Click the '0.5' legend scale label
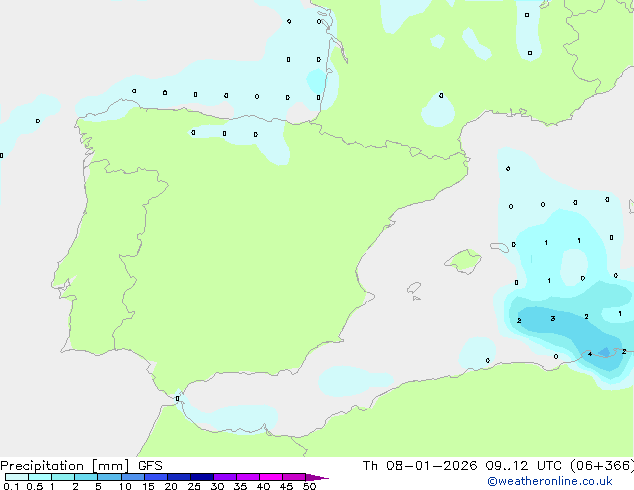634x490 pixels. (35, 486)
